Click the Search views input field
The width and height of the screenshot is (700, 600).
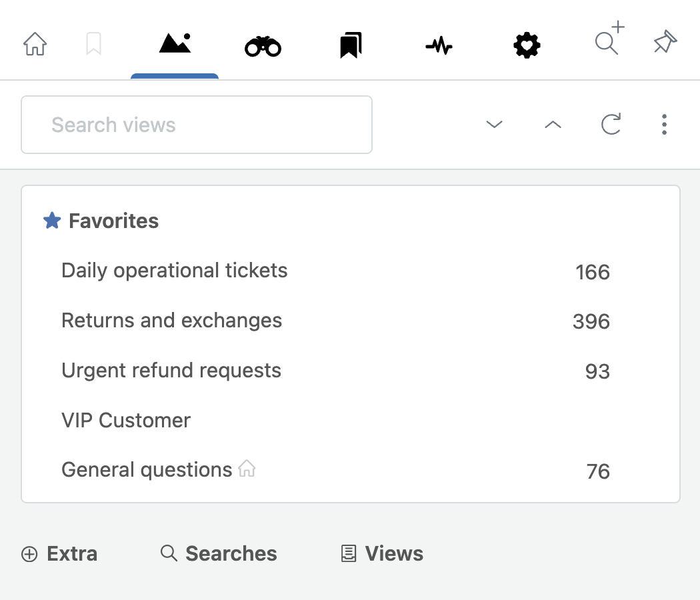coord(197,125)
